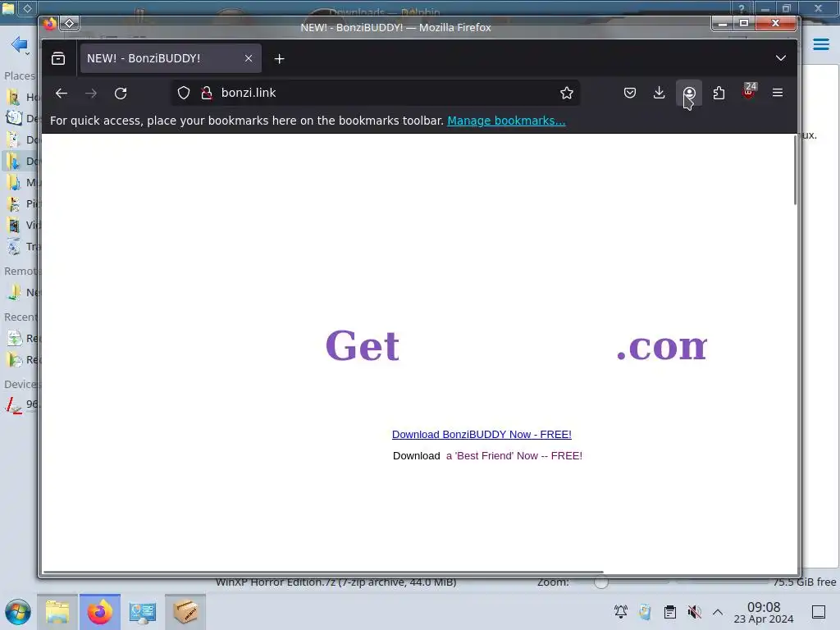840x630 pixels.
Task: Open tracking protection shield icon
Action: (184, 93)
